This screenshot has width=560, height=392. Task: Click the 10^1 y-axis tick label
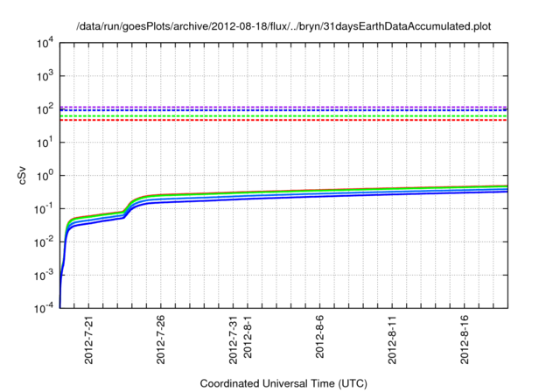45,143
